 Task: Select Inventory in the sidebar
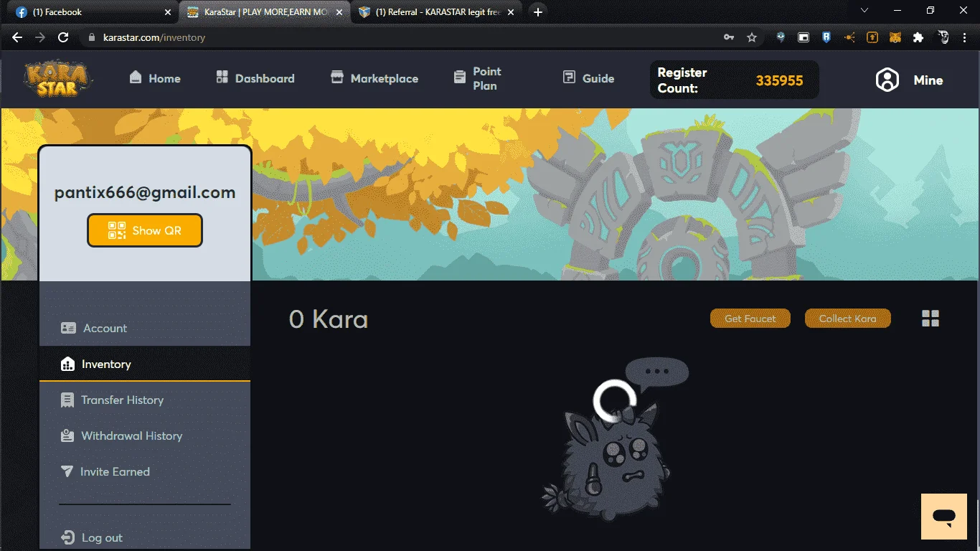[x=145, y=364]
